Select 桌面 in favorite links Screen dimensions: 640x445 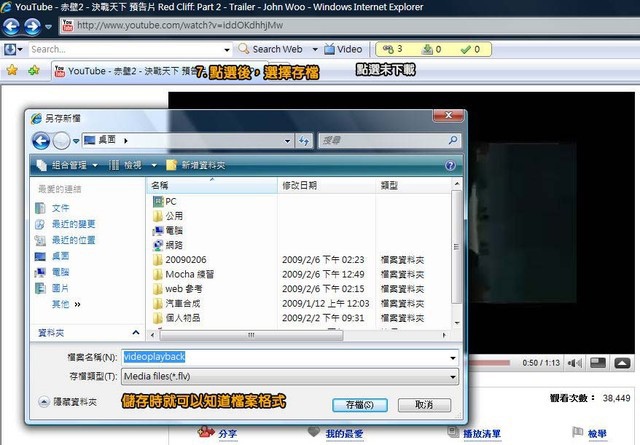(x=52, y=256)
